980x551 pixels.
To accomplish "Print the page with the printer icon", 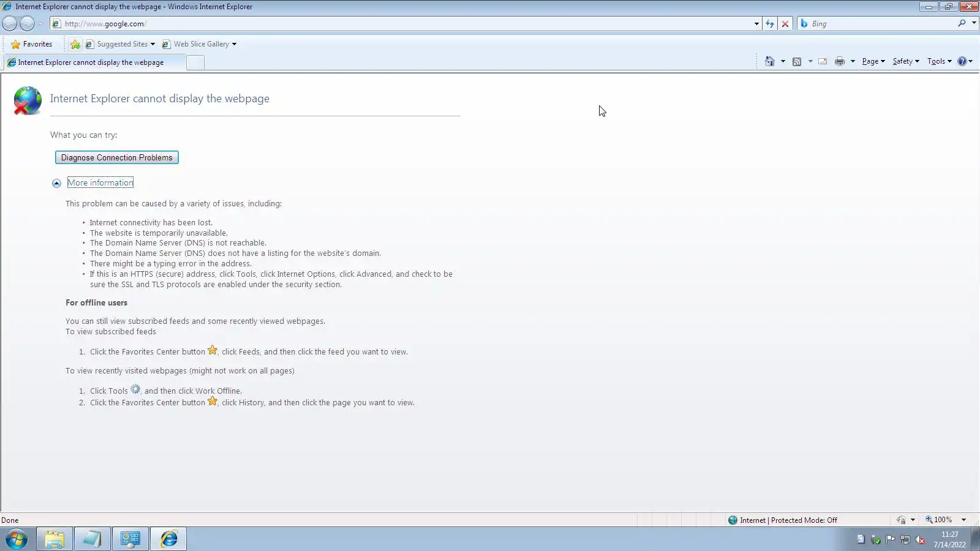I will (840, 61).
